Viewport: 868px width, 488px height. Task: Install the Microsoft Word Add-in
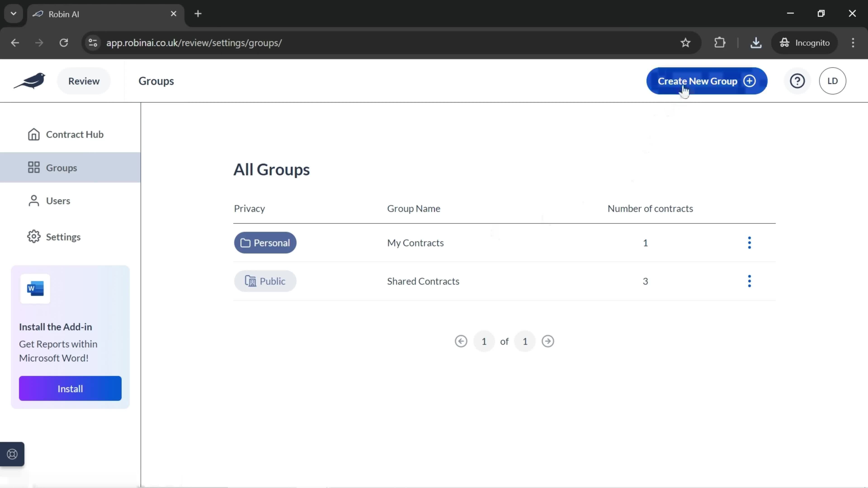70,389
